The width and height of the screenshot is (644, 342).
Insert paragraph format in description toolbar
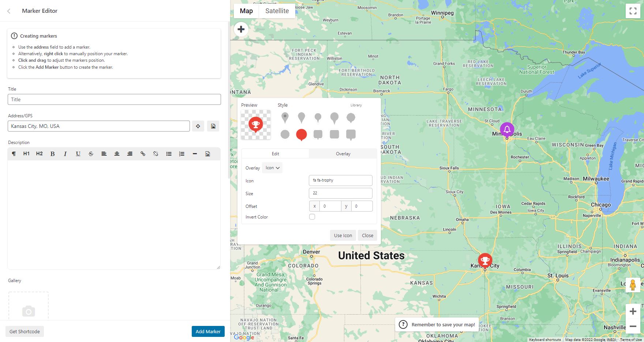(14, 154)
